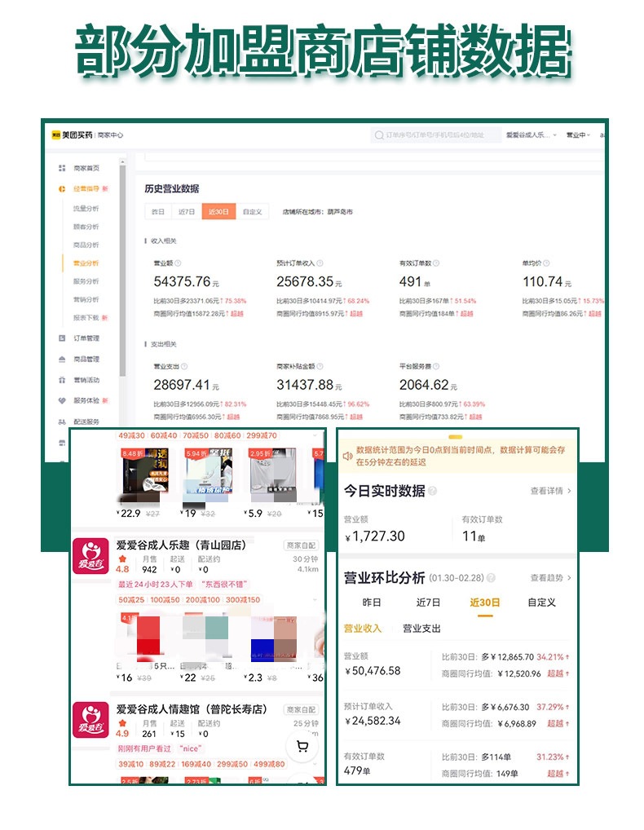Switch to 昨日 in 营业环比分析 panel

372,603
